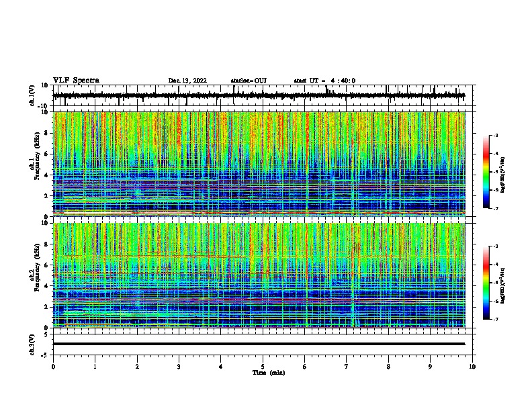Screen dimensions: 532x411
Task: Click the flat black ch.3 voltage trace
Action: click(x=259, y=344)
